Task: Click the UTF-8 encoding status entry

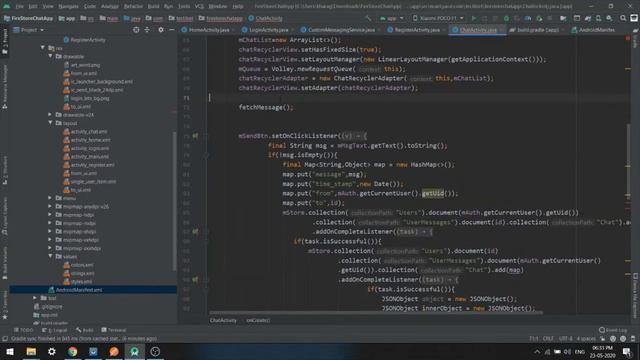Action: (565, 339)
